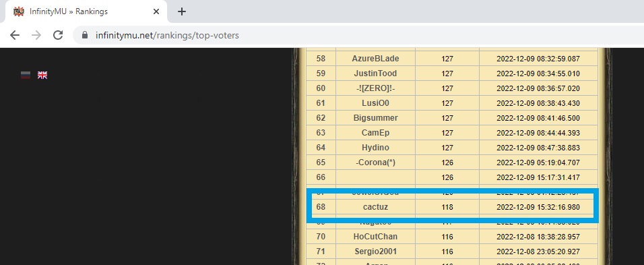
Task: Click rank number 71
Action: 321,252
